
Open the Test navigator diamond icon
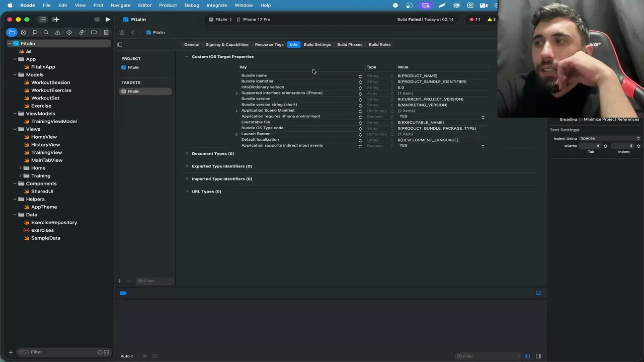69,33
